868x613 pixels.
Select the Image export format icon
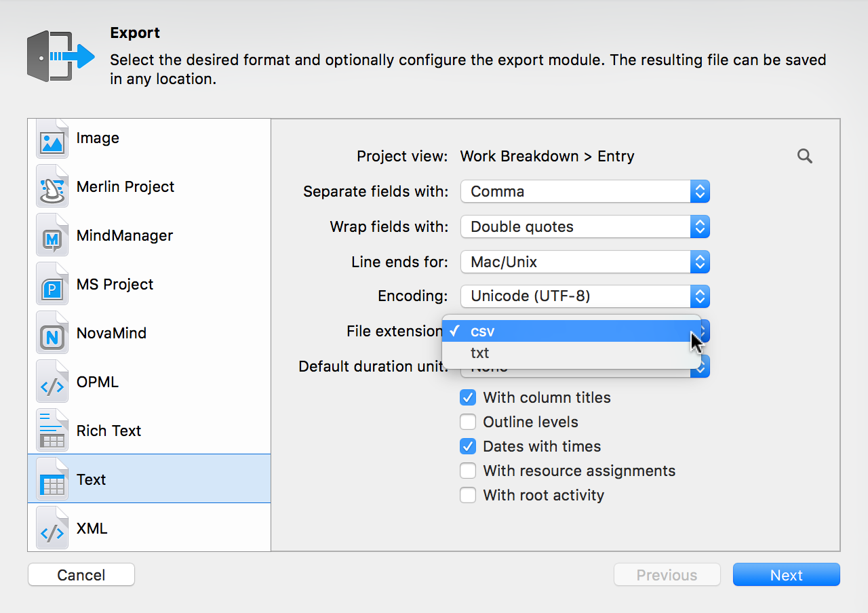52,138
